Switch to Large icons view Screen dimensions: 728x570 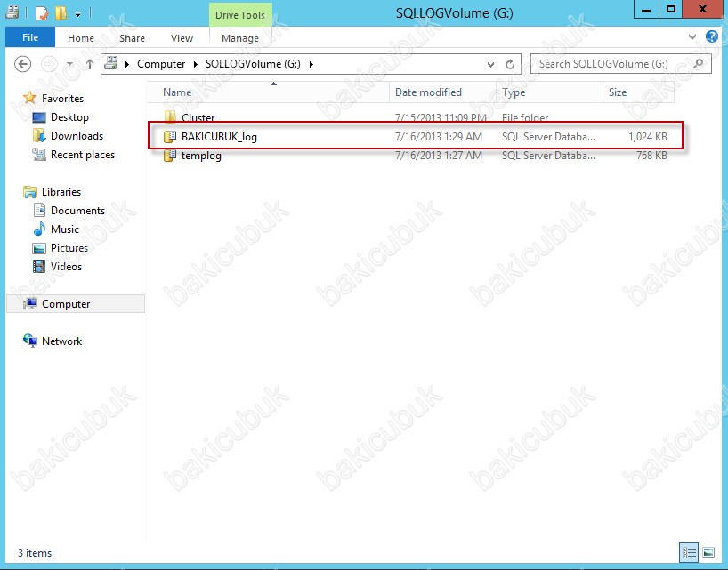[x=708, y=552]
